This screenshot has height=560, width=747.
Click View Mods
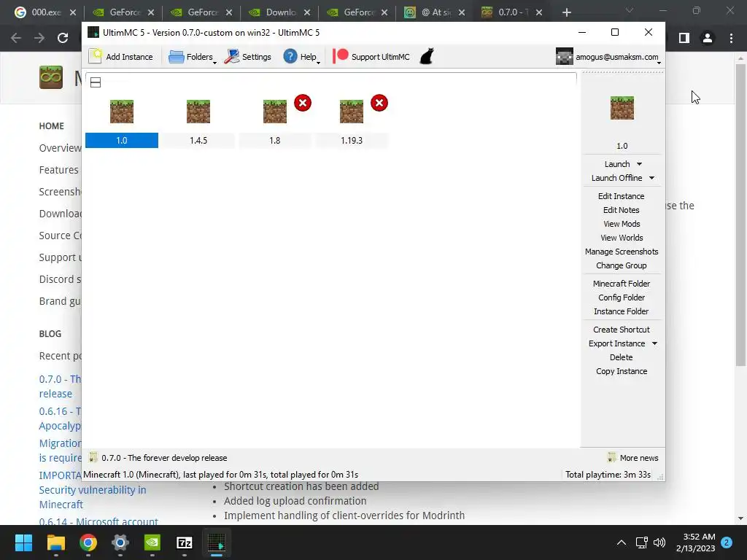pos(622,224)
